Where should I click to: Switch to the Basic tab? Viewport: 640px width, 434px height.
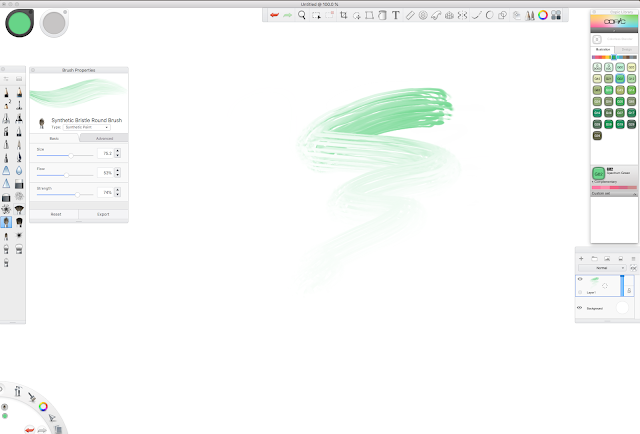tap(54, 138)
